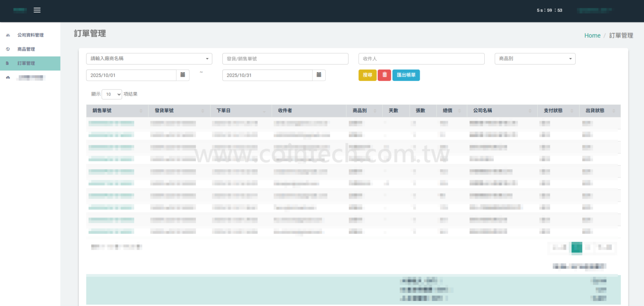Click the 匯出帳單 export button
This screenshot has width=644, height=306.
click(x=406, y=75)
